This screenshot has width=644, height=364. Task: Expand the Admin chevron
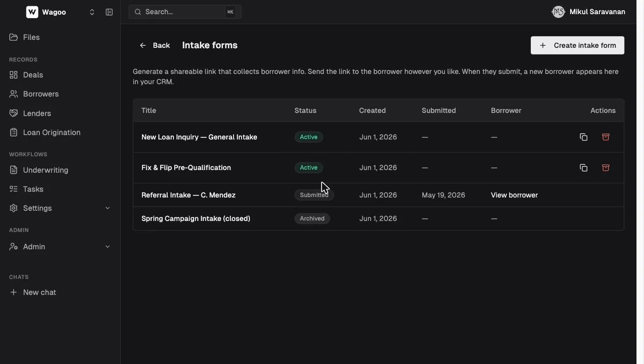[x=107, y=247]
